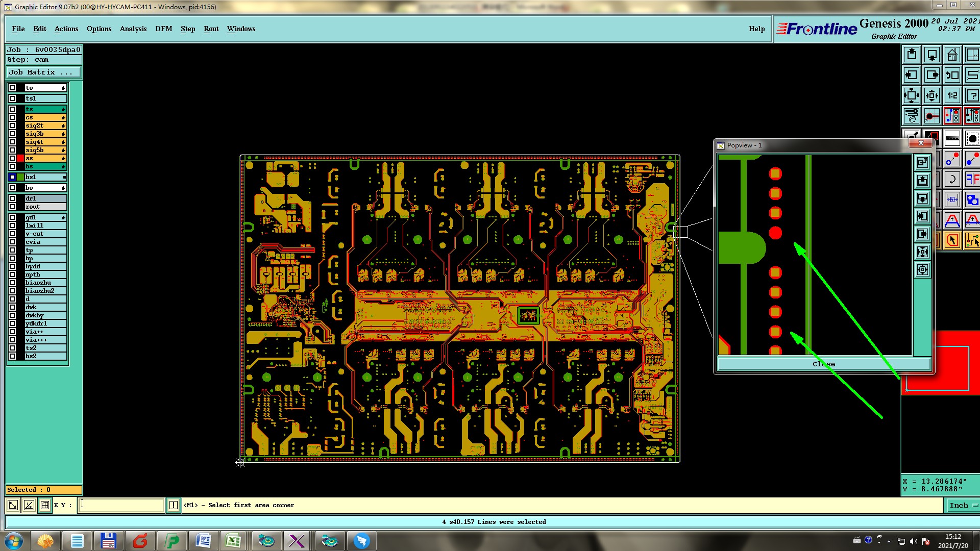Toggle the 'drl' layer checkbox
This screenshot has height=551, width=980.
click(12, 198)
